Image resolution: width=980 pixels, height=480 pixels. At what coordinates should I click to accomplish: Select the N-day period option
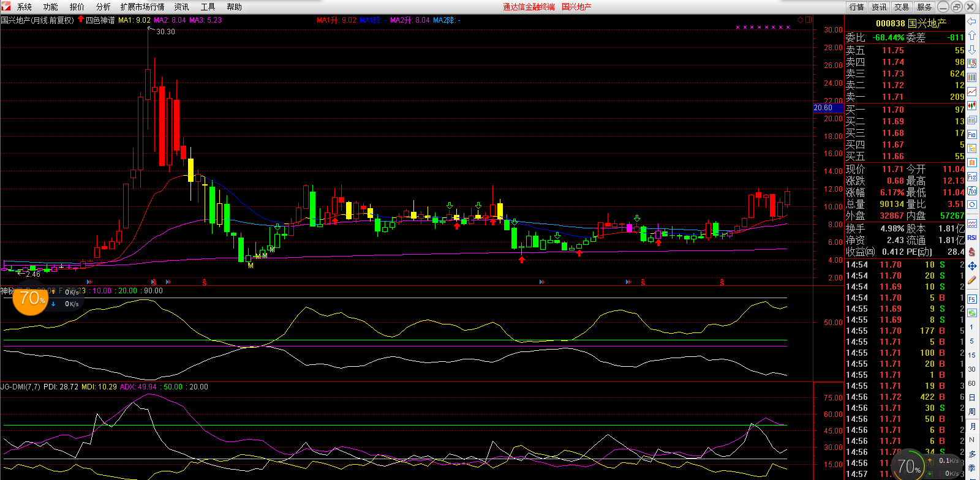pyautogui.click(x=971, y=440)
